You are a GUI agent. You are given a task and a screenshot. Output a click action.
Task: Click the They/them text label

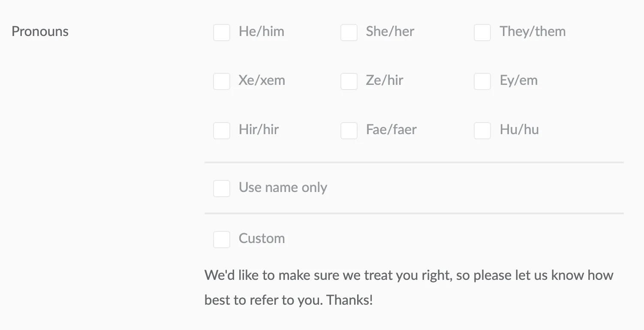(533, 32)
